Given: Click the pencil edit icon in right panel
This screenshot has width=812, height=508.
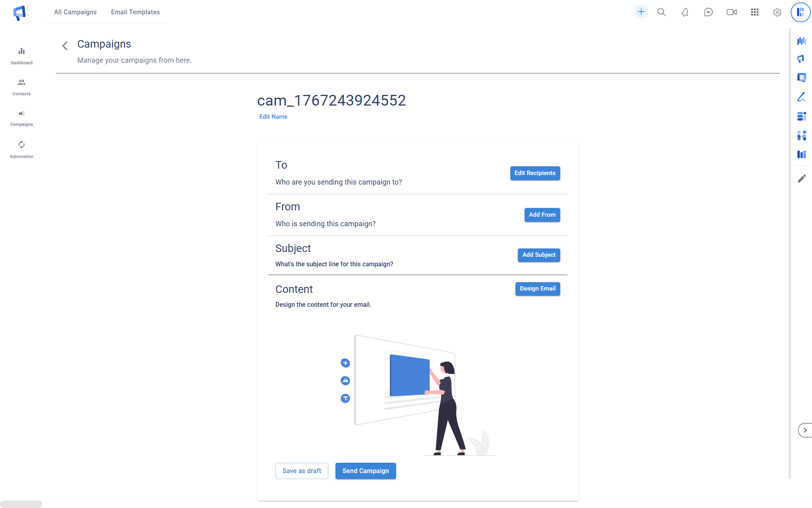Looking at the screenshot, I should (802, 179).
